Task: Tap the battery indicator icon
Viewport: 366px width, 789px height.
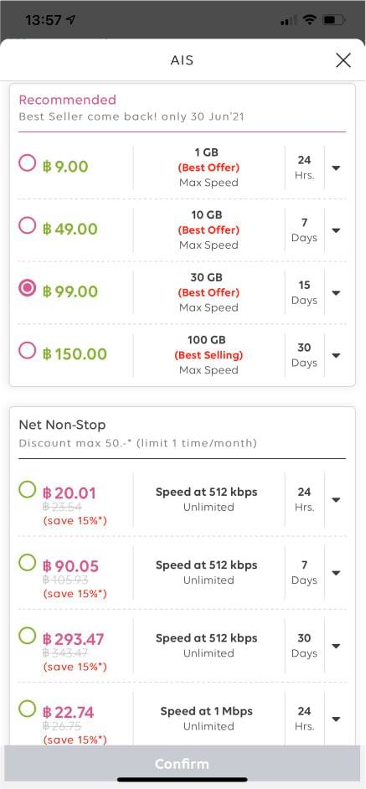Action: coord(334,21)
